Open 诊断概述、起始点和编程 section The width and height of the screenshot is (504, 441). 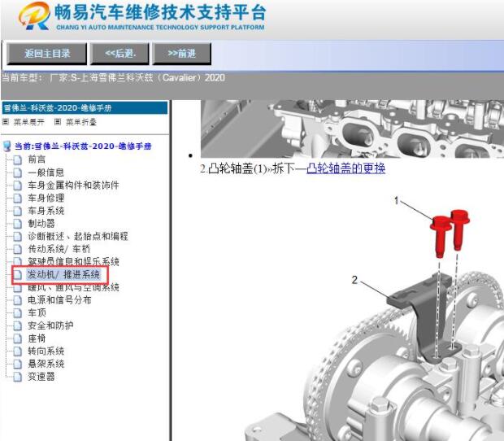tap(78, 236)
